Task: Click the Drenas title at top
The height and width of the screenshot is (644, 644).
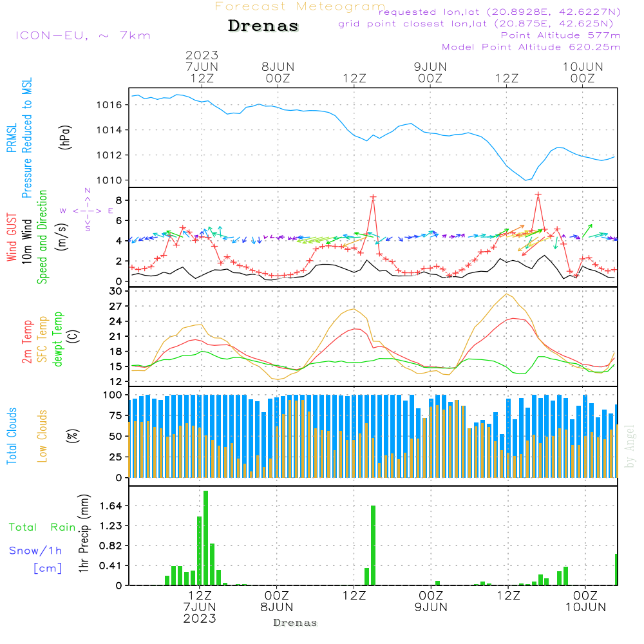Action: 263,26
